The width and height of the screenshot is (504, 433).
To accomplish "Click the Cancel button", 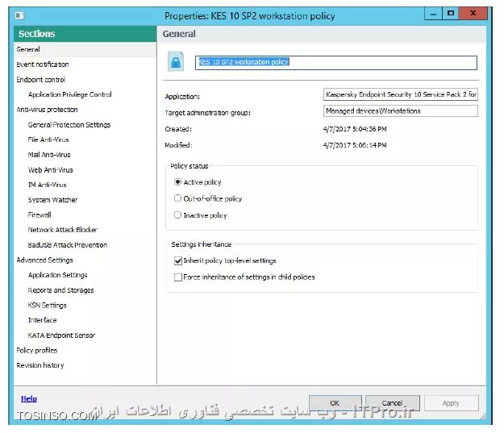I will pyautogui.click(x=393, y=403).
